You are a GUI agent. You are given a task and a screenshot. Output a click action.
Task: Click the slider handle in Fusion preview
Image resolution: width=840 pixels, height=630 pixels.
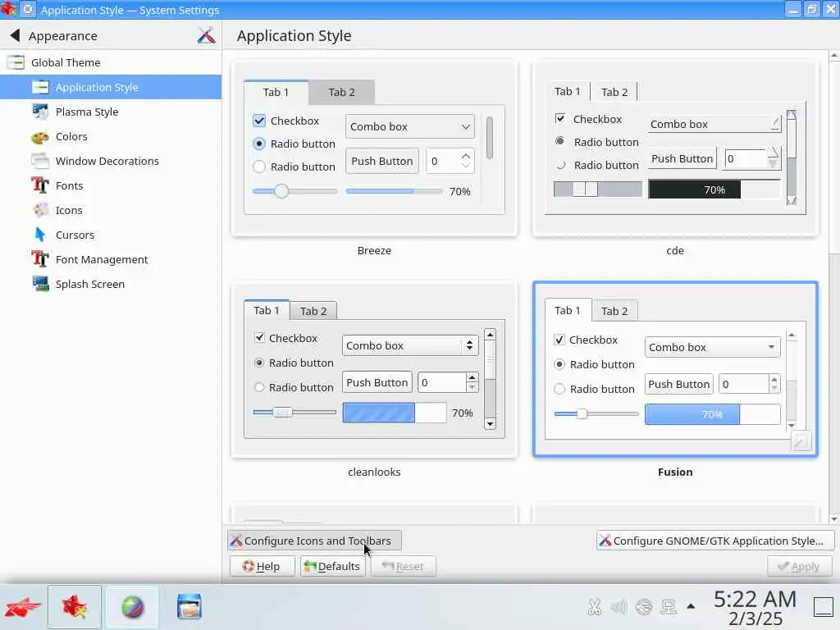582,413
